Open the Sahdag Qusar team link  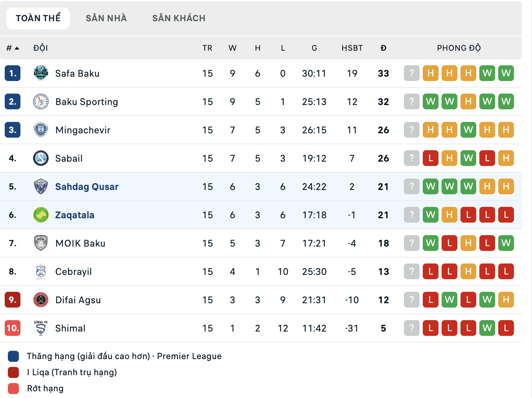87,186
